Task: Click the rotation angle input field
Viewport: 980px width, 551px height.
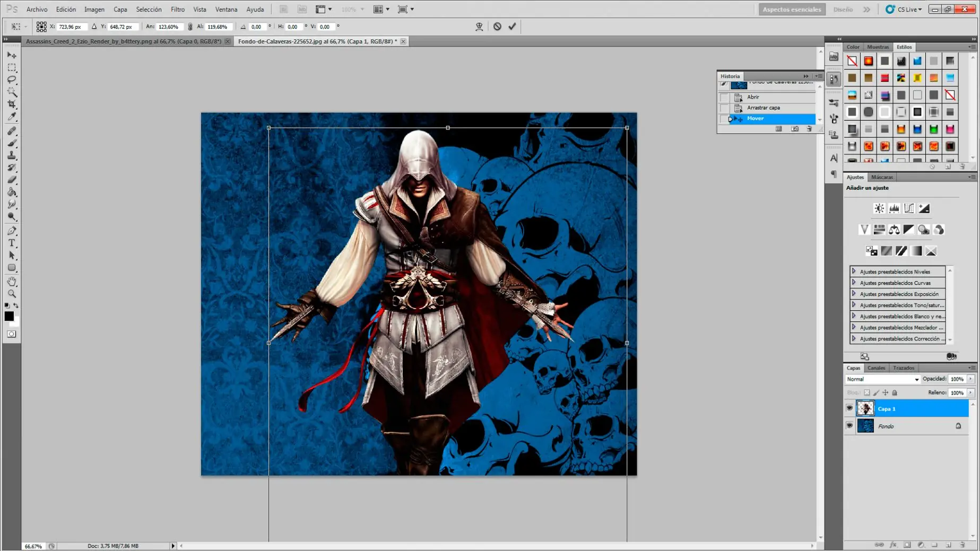Action: point(257,27)
